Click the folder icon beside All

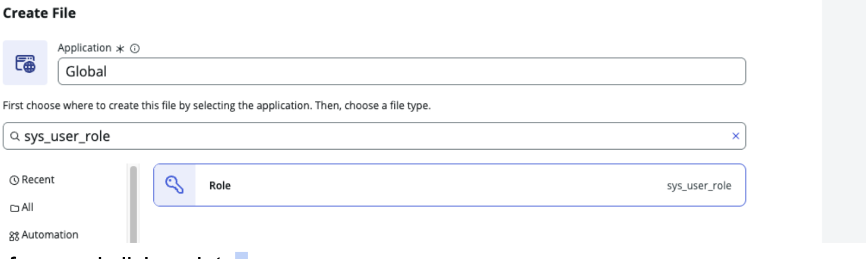pos(15,208)
